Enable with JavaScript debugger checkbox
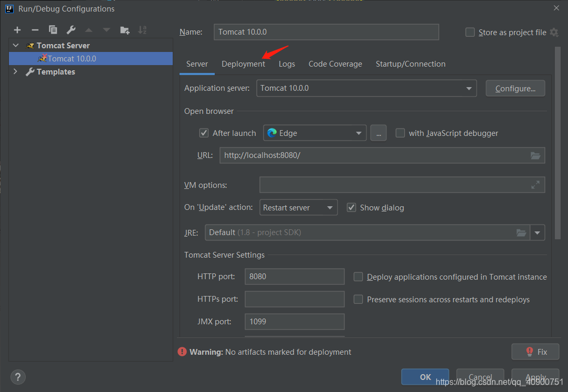 (x=400, y=133)
